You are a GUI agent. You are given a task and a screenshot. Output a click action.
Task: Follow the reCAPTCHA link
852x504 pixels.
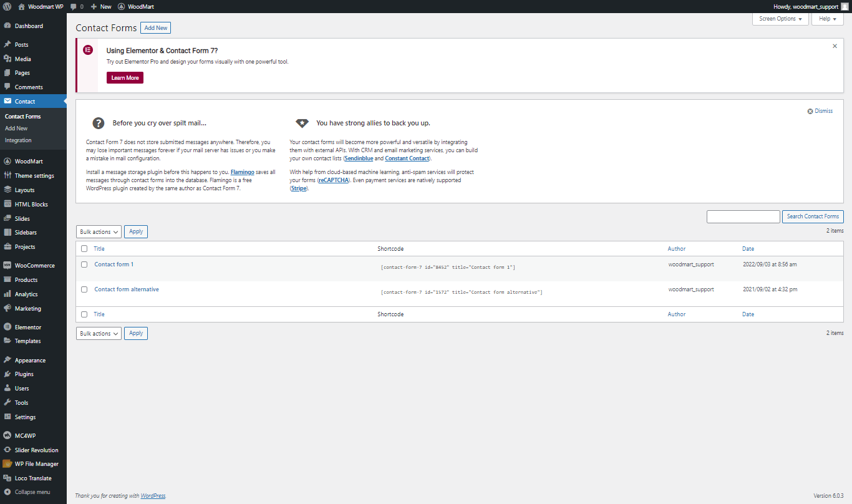[334, 180]
